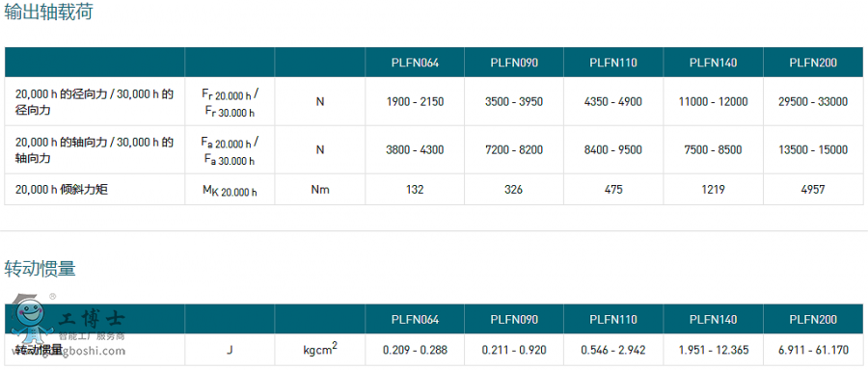This screenshot has height=370, width=868.
Task: Click tilting moment value 4957
Action: (x=813, y=190)
